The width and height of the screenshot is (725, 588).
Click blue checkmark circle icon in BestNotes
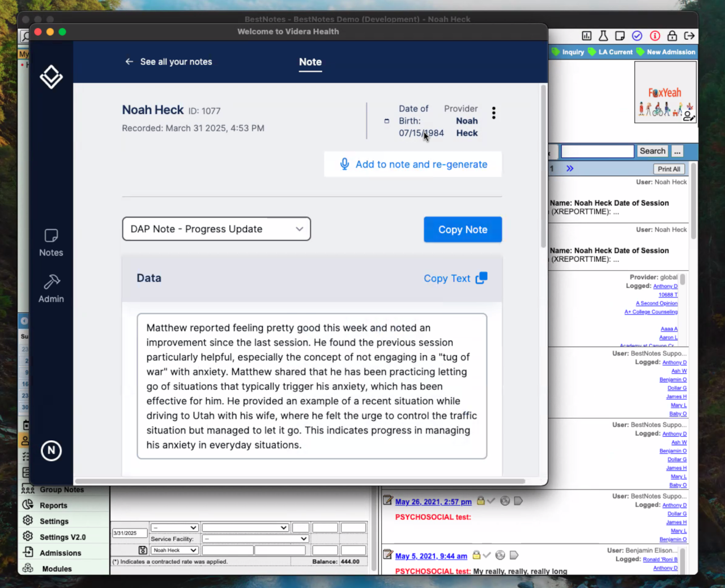point(637,36)
